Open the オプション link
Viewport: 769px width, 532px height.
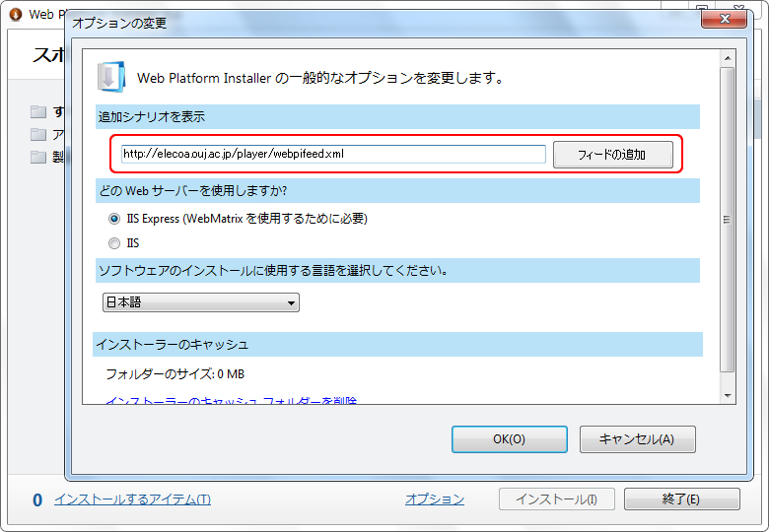434,499
